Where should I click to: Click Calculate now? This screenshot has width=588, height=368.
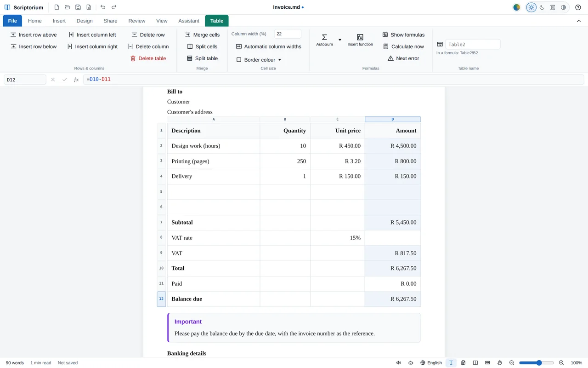coord(403,46)
